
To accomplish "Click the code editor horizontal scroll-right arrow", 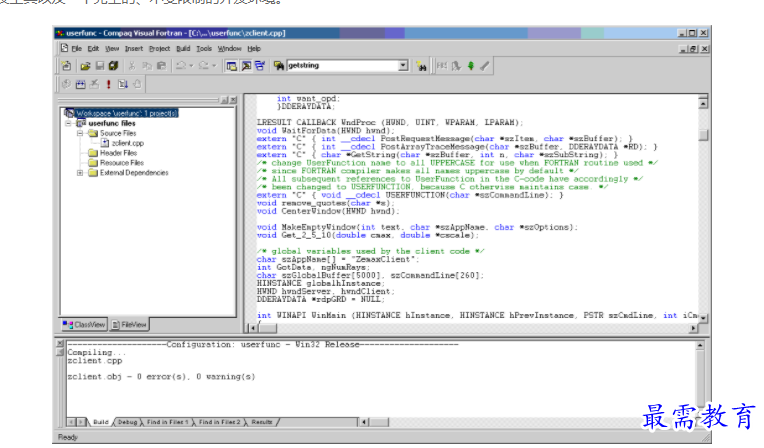I will point(693,328).
